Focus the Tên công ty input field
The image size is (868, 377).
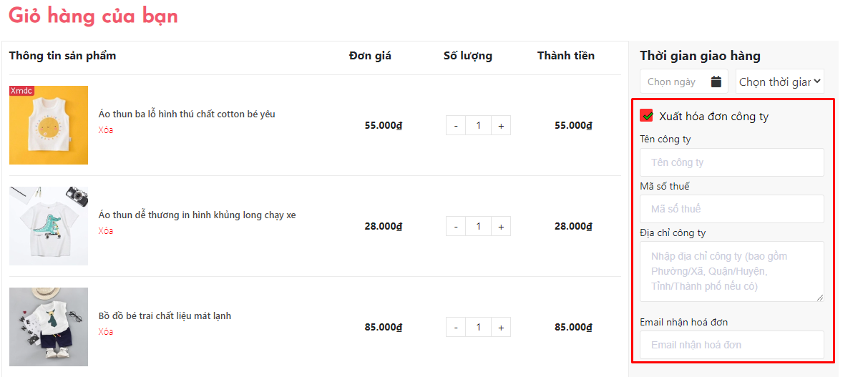pos(731,162)
